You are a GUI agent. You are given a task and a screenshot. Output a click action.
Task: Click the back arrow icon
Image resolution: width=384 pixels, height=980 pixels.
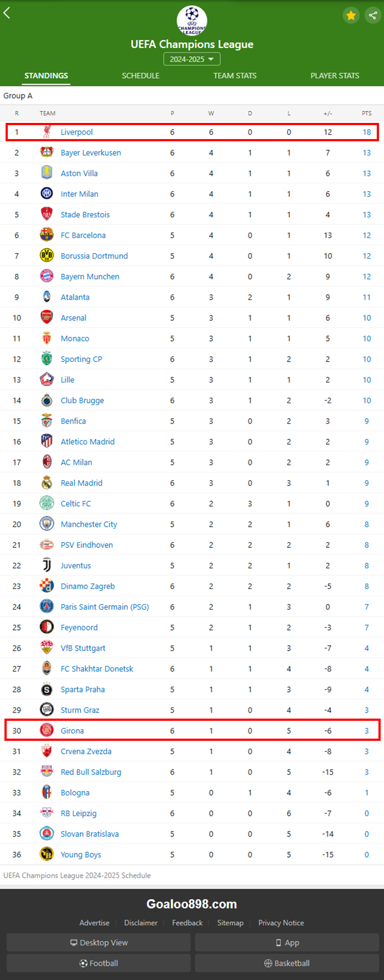tap(7, 13)
